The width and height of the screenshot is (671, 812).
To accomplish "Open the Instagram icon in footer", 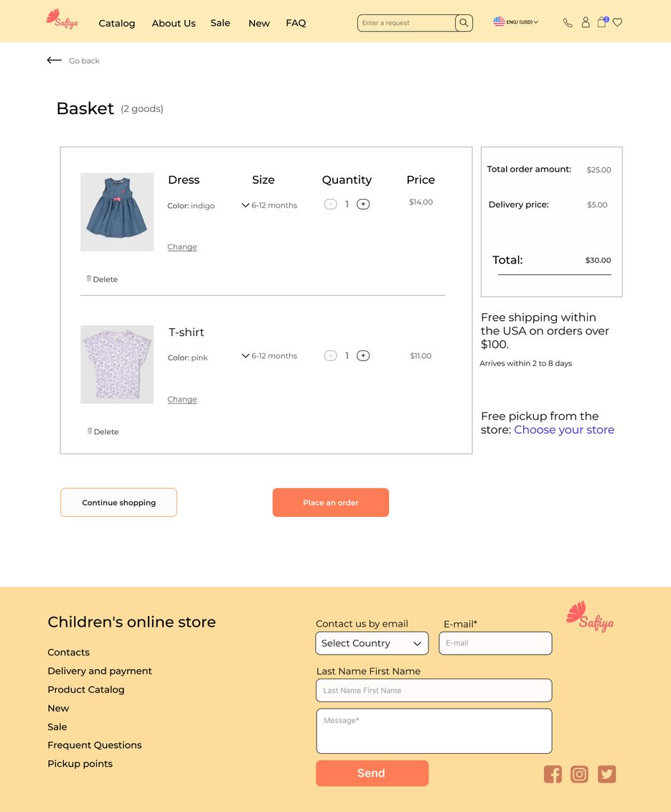I will [580, 774].
